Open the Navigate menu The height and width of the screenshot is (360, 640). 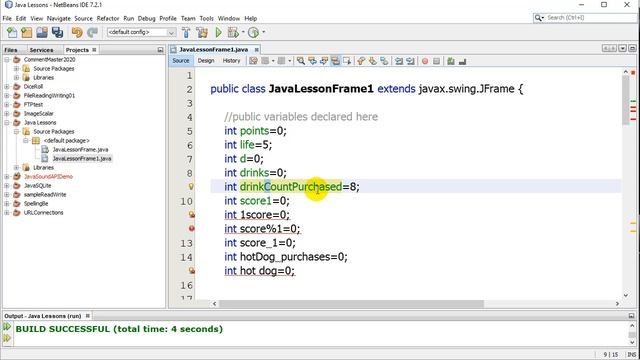(58, 18)
